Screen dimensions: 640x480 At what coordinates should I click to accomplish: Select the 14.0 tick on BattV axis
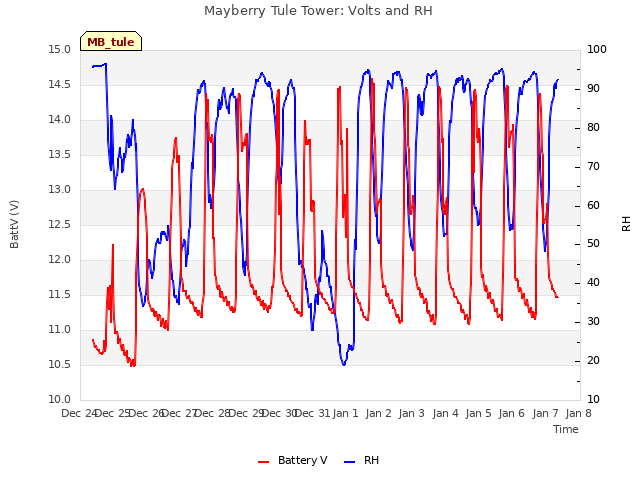(60, 120)
